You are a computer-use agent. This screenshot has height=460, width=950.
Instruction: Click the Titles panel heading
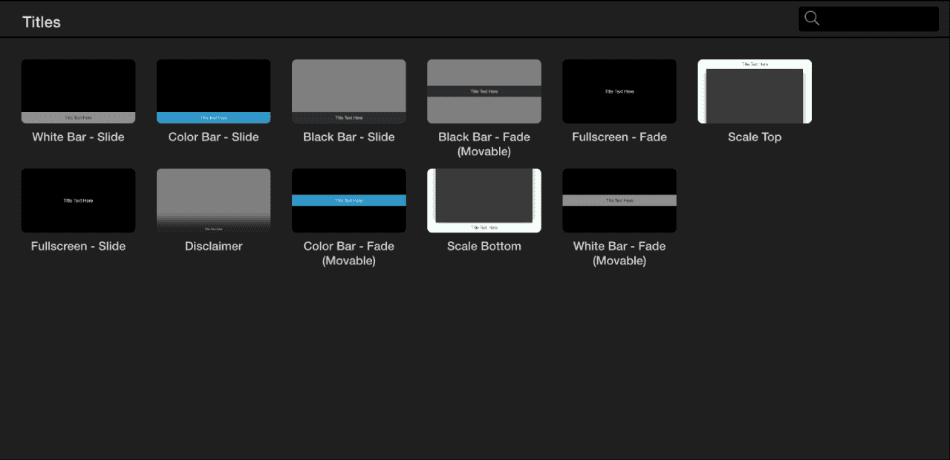(x=41, y=22)
